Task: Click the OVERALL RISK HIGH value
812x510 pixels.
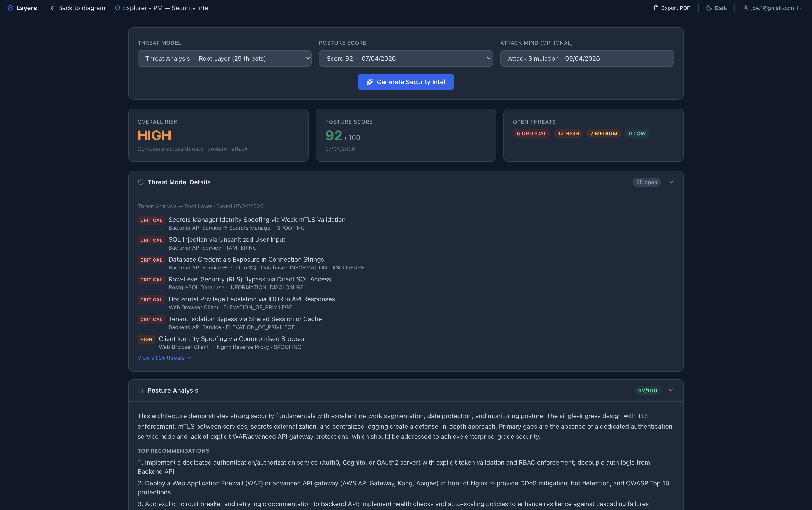Action: point(154,136)
